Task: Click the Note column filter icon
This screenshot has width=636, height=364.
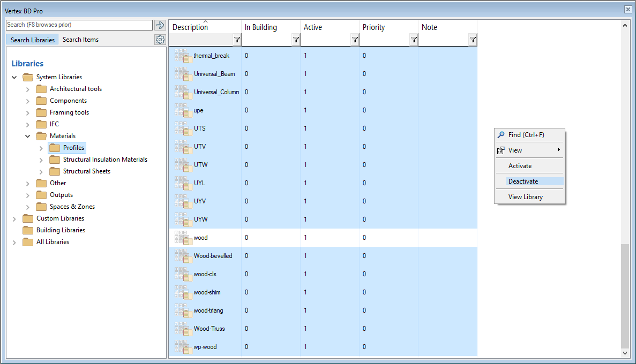Action: click(473, 40)
